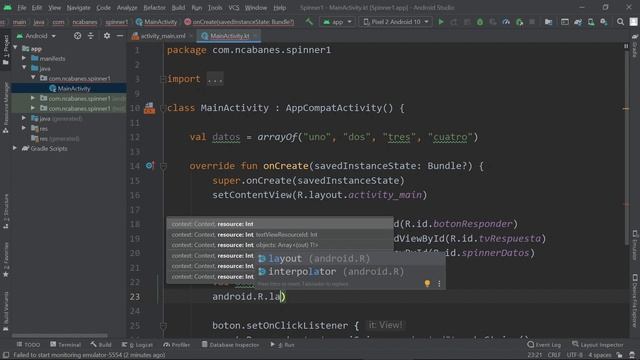Run the app with the green play button
Screen dimensions: 640x360
[441, 22]
